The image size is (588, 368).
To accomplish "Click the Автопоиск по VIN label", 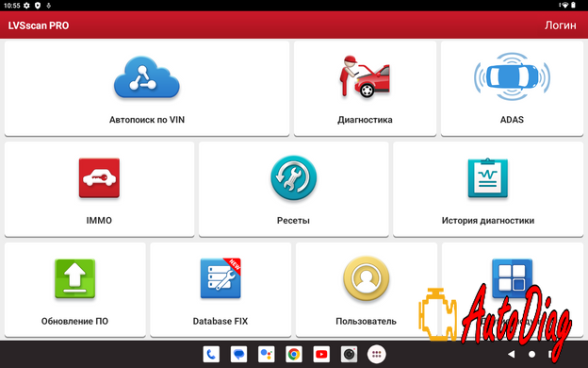I will pos(147,120).
